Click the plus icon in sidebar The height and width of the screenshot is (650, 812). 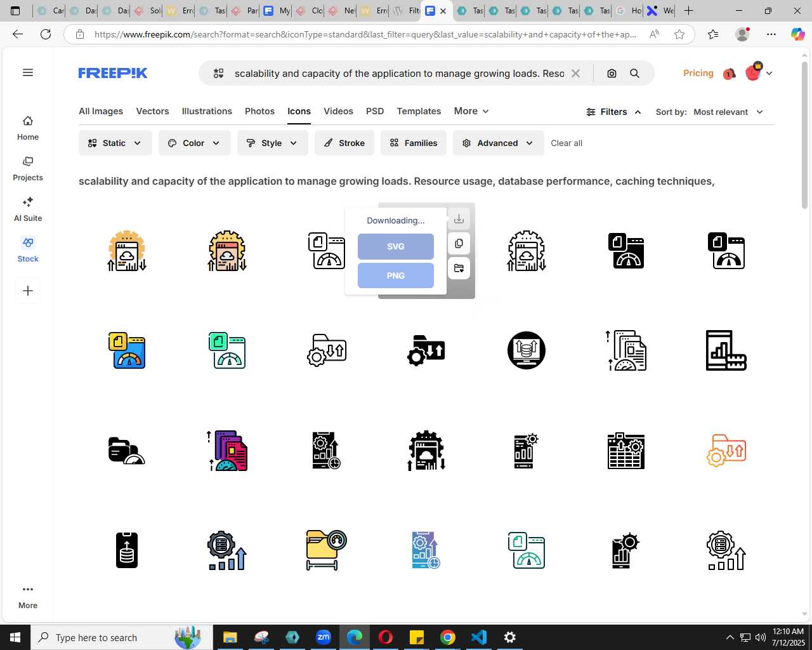click(28, 291)
